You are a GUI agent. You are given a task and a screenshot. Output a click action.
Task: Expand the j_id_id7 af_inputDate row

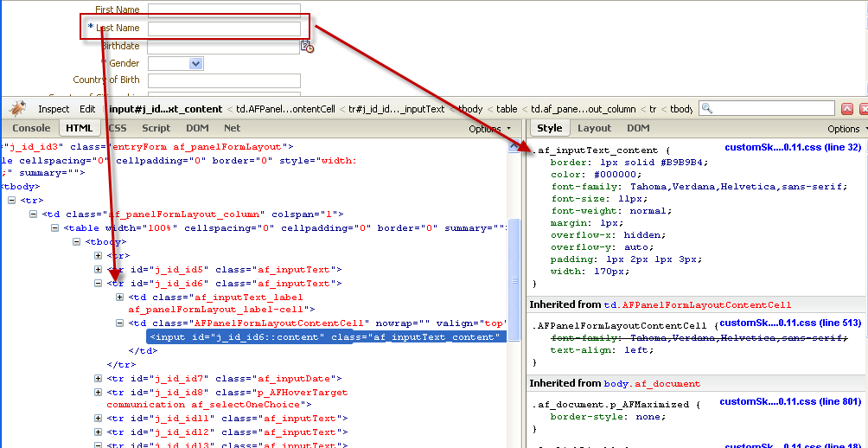[98, 379]
